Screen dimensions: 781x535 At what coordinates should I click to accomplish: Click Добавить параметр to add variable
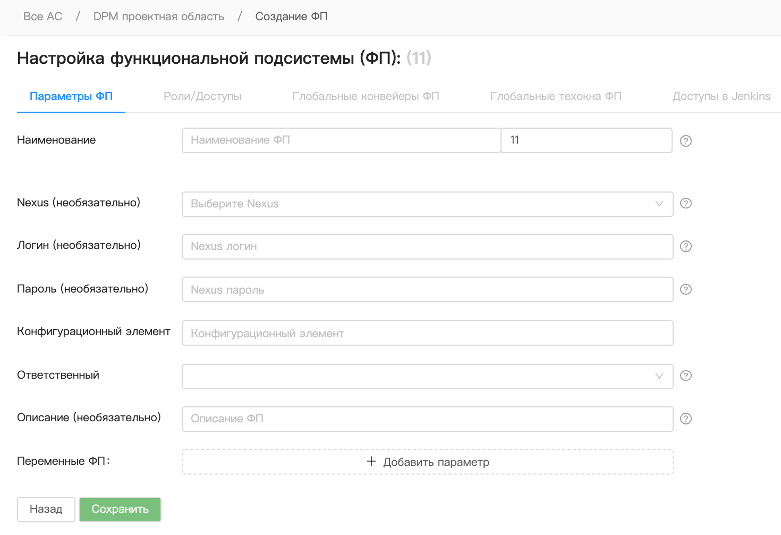click(x=427, y=462)
